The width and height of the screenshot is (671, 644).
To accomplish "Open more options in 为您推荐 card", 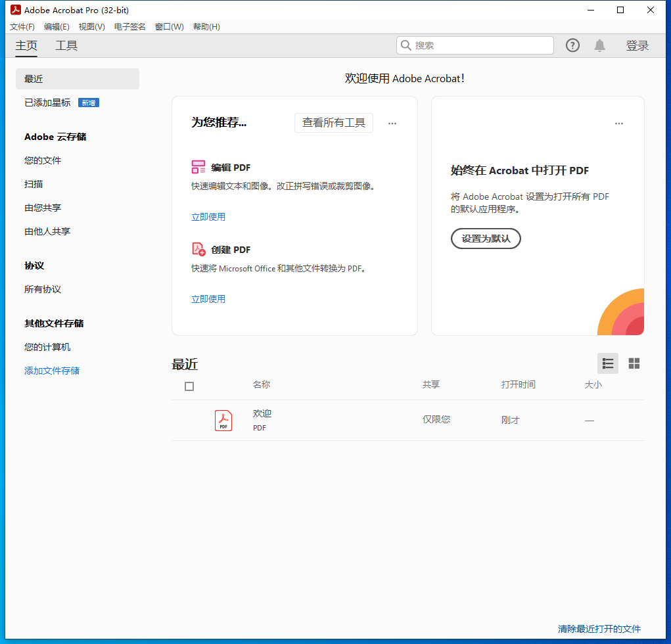I will click(x=392, y=124).
